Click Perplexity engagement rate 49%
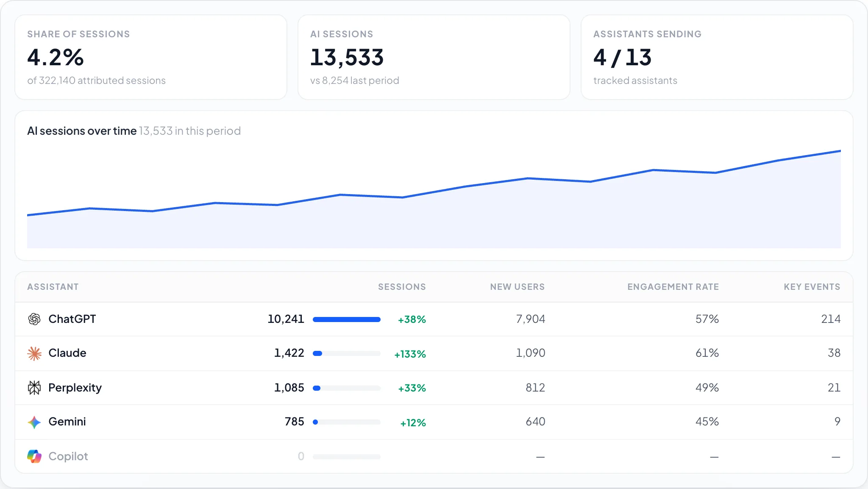This screenshot has width=868, height=489. tap(707, 388)
